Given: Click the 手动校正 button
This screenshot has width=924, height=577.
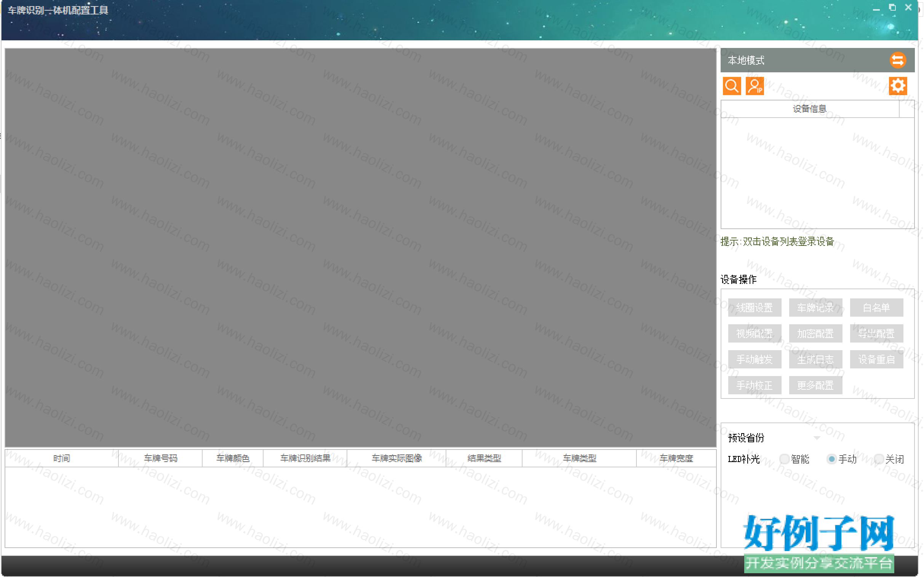Looking at the screenshot, I should pos(755,386).
